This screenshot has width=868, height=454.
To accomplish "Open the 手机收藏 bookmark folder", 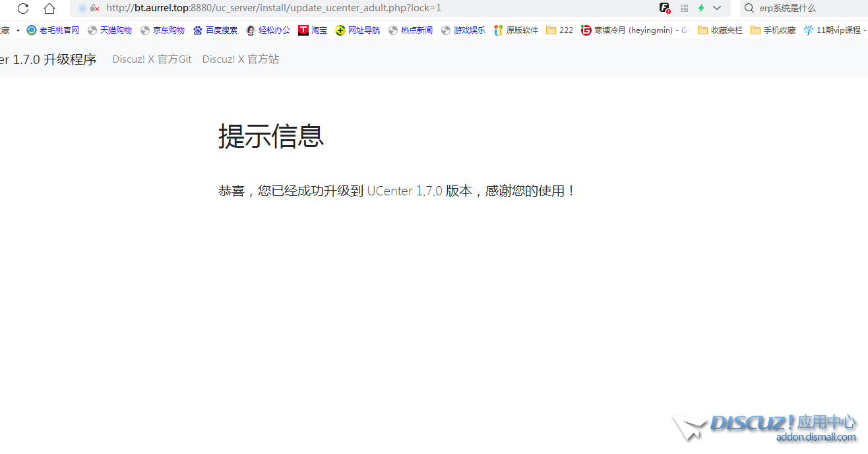I will (x=773, y=30).
